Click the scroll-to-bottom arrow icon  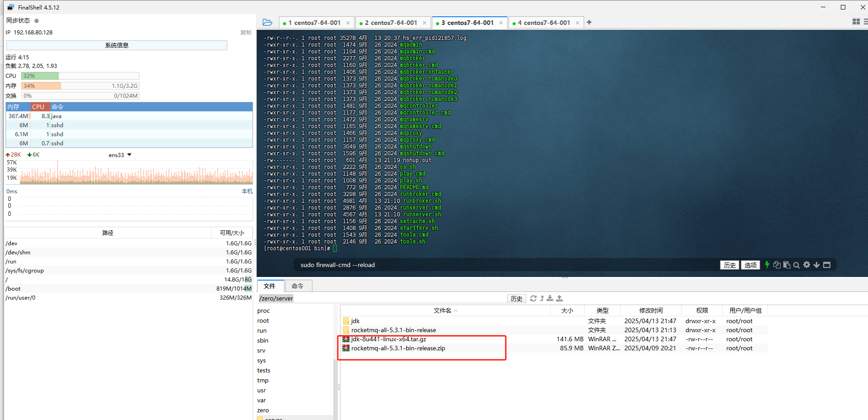pos(816,265)
